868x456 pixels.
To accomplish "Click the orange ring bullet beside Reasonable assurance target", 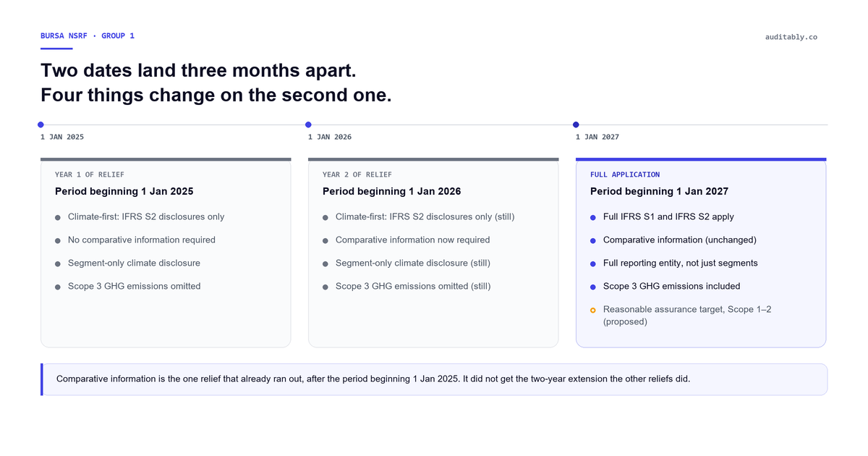I will [x=593, y=310].
